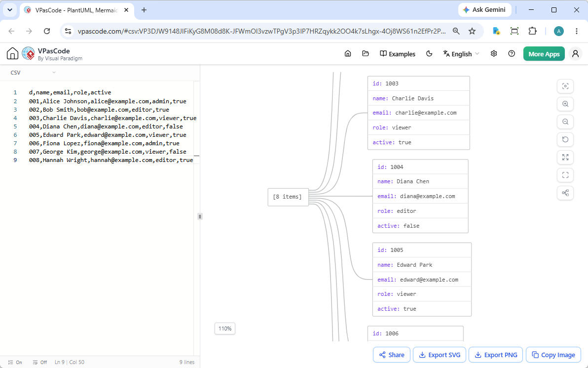
Task: Zoom in on the diagram
Action: click(x=565, y=104)
